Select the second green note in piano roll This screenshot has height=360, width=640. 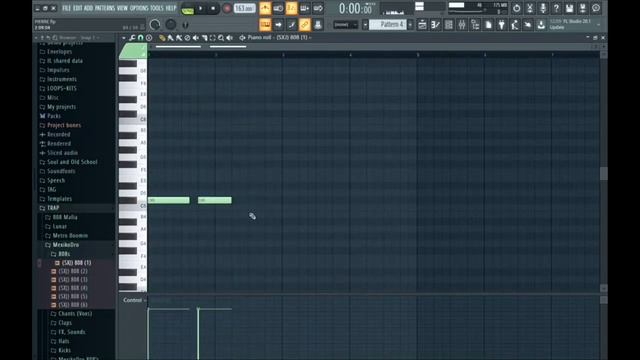215,200
